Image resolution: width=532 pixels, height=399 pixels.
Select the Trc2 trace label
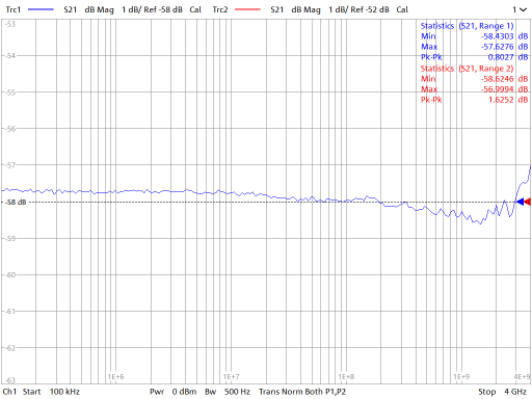220,10
